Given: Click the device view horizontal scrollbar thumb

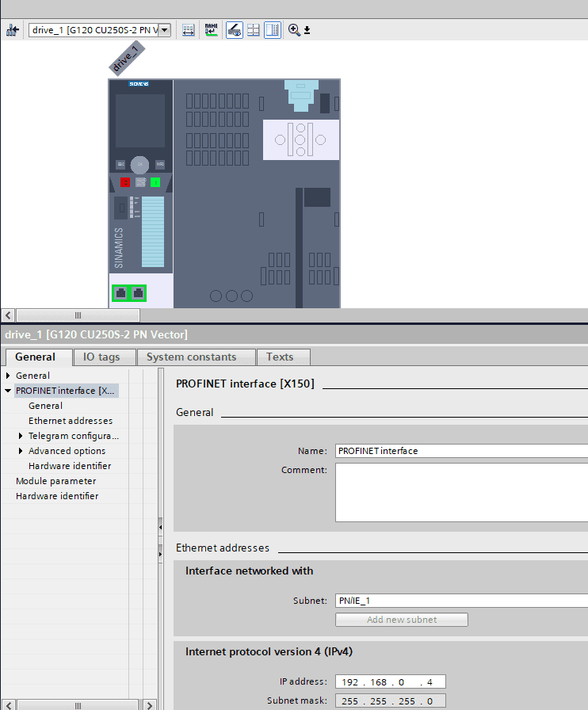Looking at the screenshot, I should coord(78,315).
